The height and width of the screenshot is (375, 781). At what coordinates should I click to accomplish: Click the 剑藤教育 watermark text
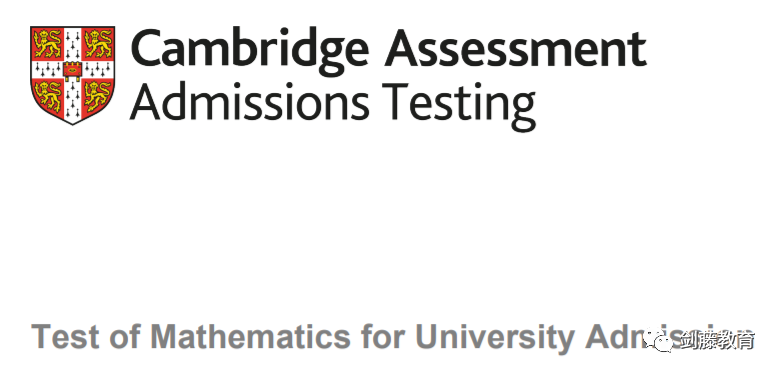(x=717, y=341)
